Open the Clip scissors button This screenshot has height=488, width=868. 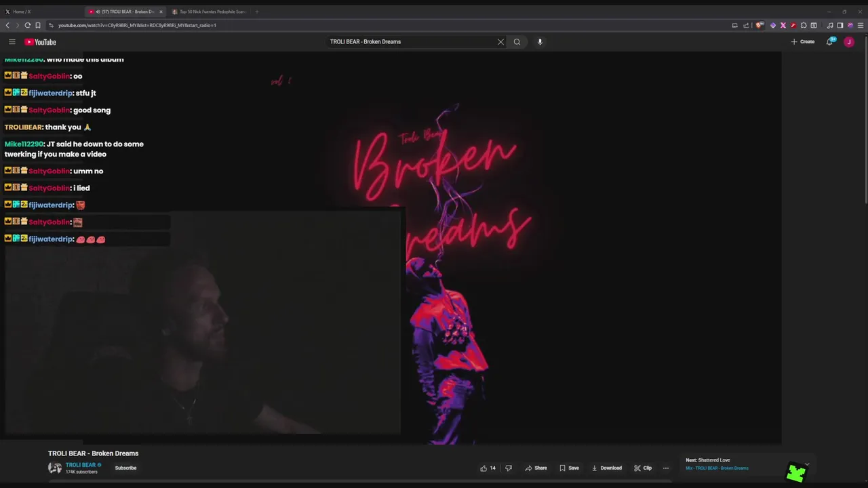[x=643, y=468]
